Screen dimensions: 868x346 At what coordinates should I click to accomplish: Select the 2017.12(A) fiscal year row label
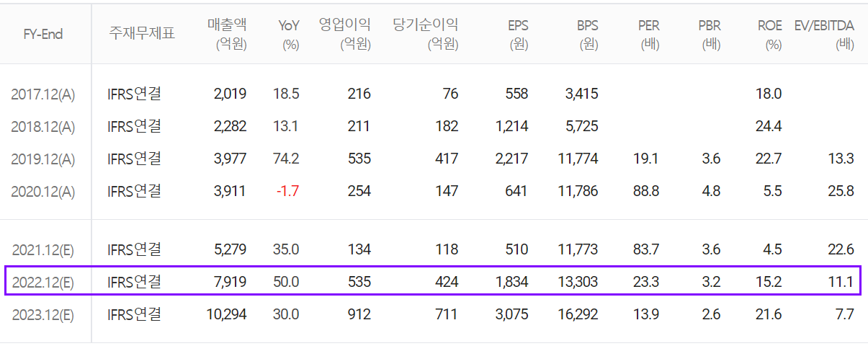coord(43,94)
